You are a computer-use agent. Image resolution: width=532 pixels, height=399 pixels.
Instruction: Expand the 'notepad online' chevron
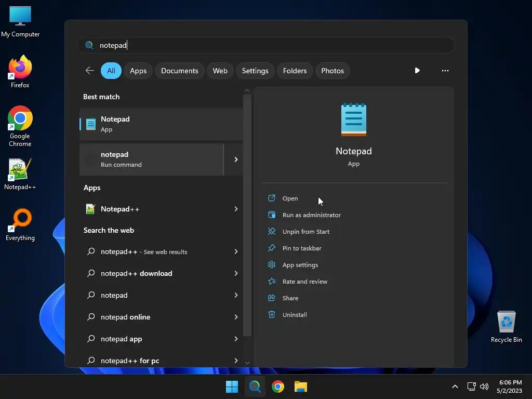click(x=236, y=317)
